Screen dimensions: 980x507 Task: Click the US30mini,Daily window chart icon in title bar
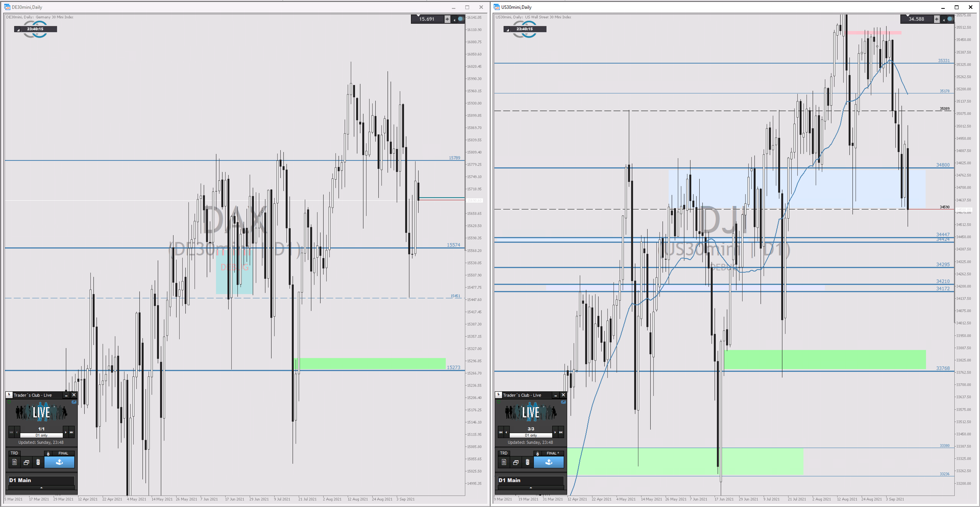(497, 7)
